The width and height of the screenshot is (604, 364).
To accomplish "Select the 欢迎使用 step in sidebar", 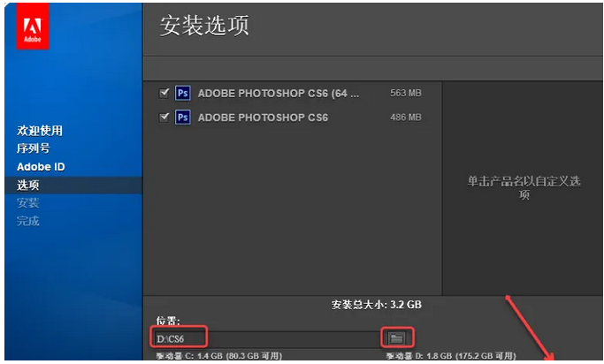I will coord(40,131).
